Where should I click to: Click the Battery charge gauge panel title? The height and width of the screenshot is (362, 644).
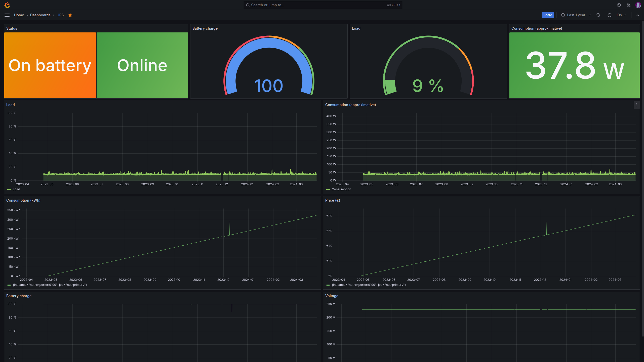pyautogui.click(x=205, y=28)
